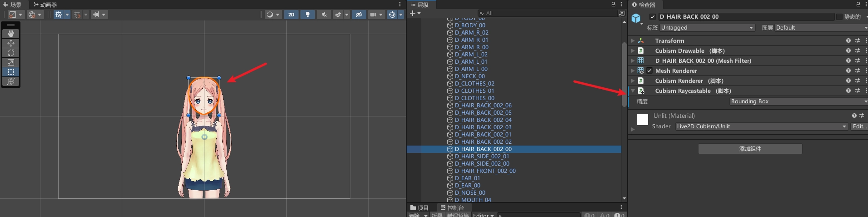868x217 pixels.
Task: Click the shader Edit button
Action: click(859, 126)
